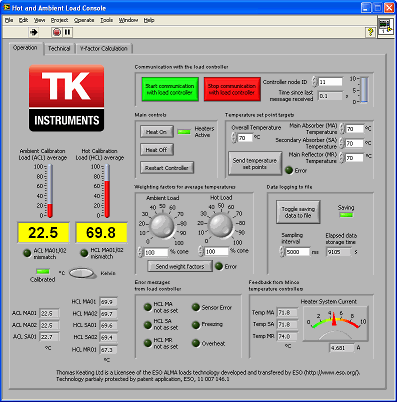Switch to the Y-factor Calculation tab
This screenshot has width=397, height=402.
click(104, 49)
